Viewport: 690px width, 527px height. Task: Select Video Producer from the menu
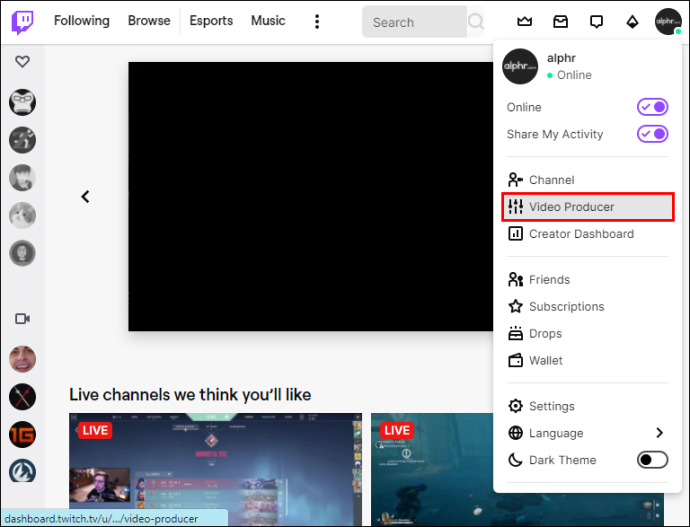pyautogui.click(x=588, y=207)
